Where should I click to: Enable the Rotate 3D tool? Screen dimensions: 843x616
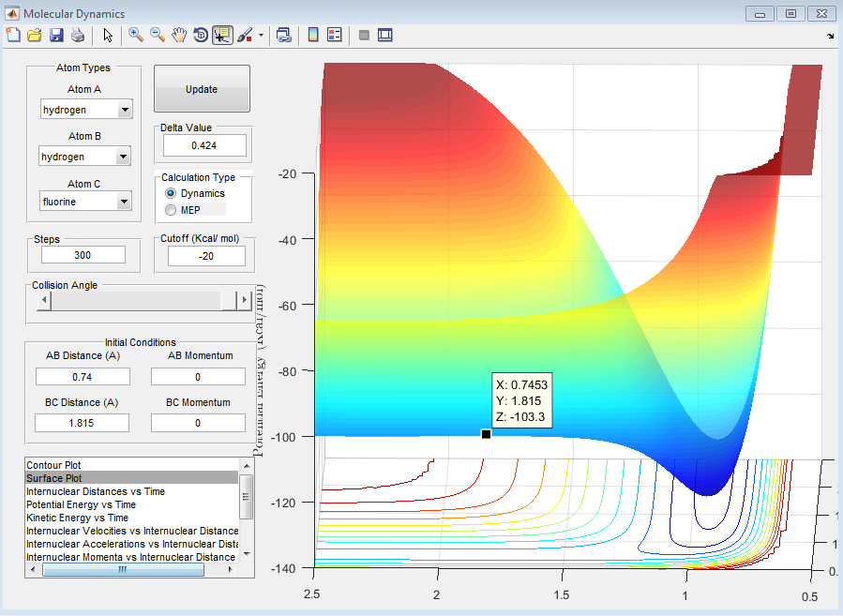tap(201, 36)
